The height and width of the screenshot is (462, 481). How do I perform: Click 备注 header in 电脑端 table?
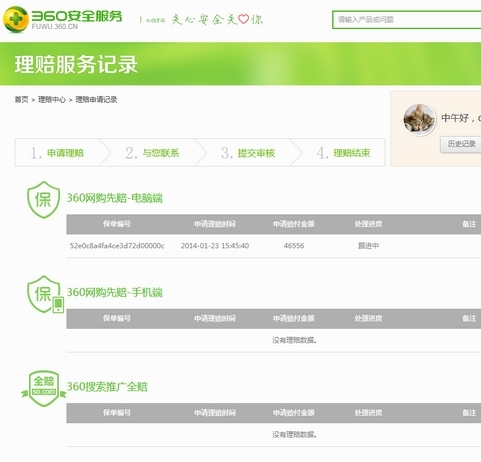469,224
